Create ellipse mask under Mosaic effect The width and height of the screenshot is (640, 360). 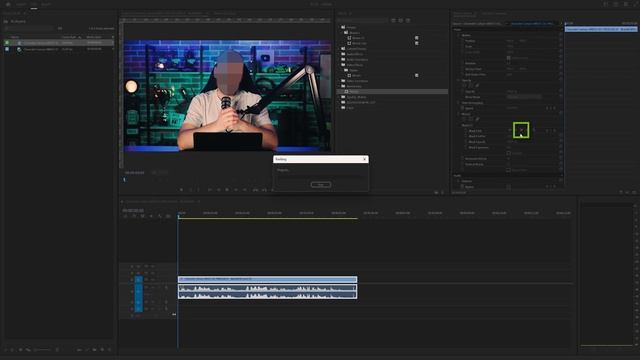coord(464,120)
